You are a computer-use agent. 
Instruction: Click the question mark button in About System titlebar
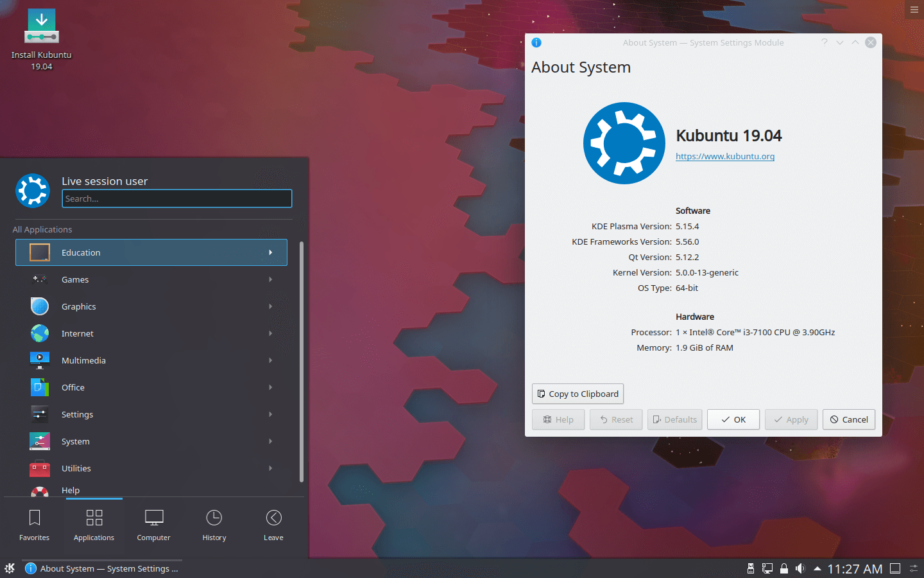point(825,42)
